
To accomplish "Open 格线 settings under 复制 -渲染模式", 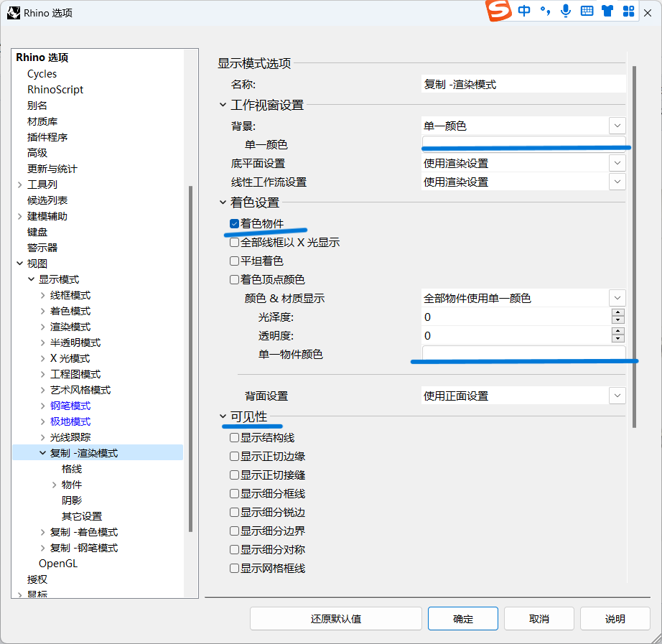I will pyautogui.click(x=72, y=469).
